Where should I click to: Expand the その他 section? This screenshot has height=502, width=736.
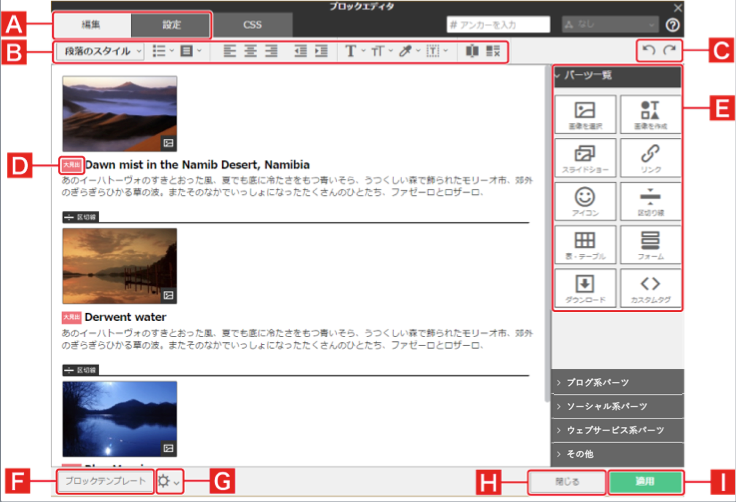coord(617,454)
